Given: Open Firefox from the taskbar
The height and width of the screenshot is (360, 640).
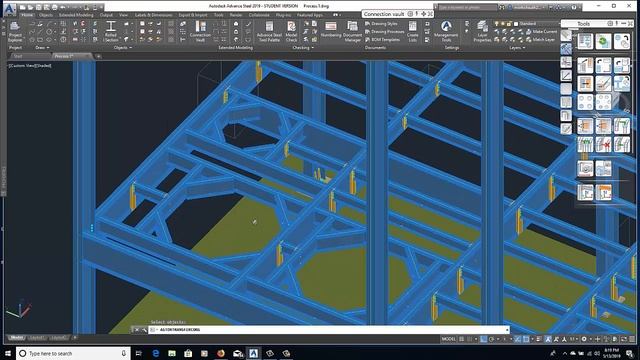Looking at the screenshot, I should 221,353.
